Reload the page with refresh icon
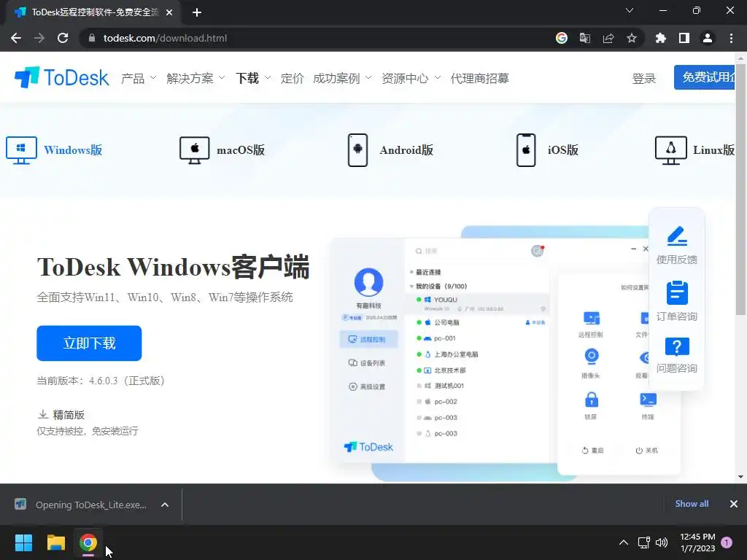The image size is (747, 560). pyautogui.click(x=63, y=38)
